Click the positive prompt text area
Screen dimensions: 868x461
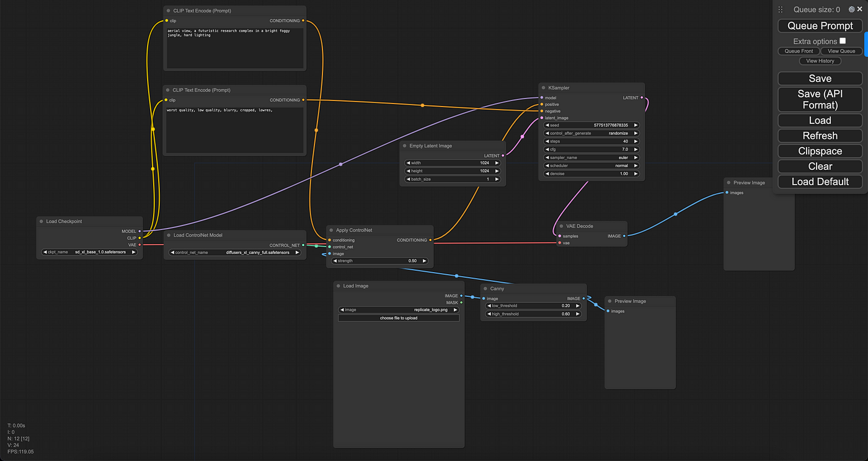[235, 48]
